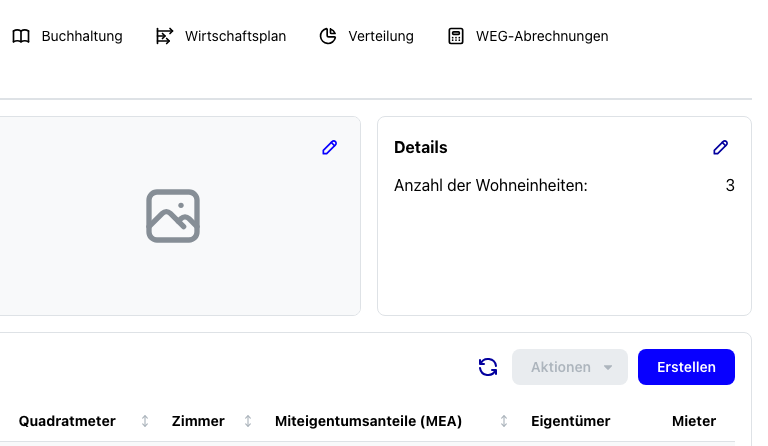This screenshot has height=446, width=768.
Task: Click the Buchhaltung book icon
Action: pos(21,36)
